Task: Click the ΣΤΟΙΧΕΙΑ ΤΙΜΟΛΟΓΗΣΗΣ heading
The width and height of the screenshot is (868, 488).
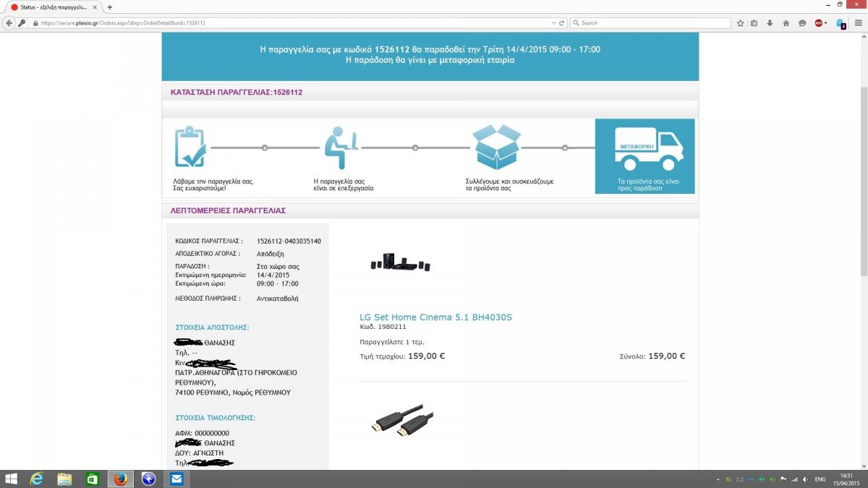Action: tap(216, 418)
